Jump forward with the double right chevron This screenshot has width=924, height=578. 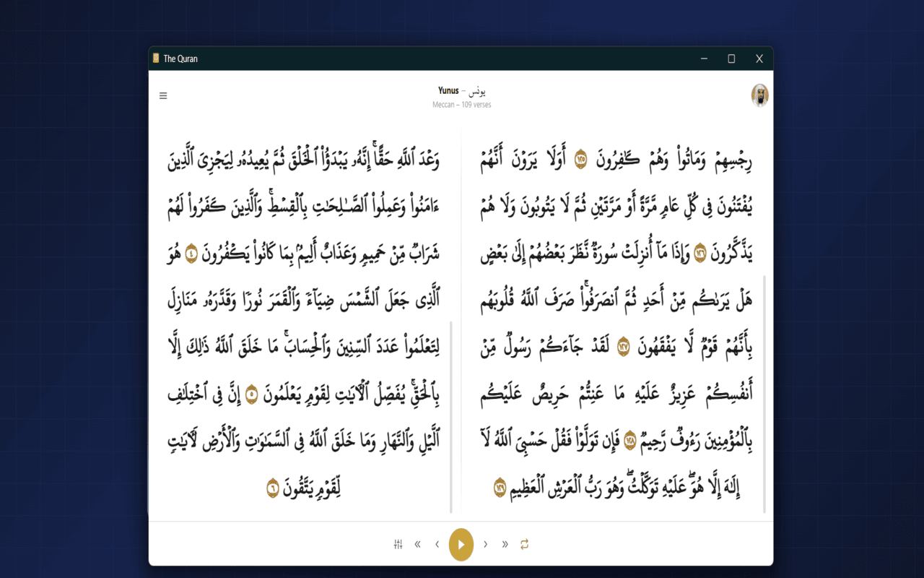click(505, 544)
